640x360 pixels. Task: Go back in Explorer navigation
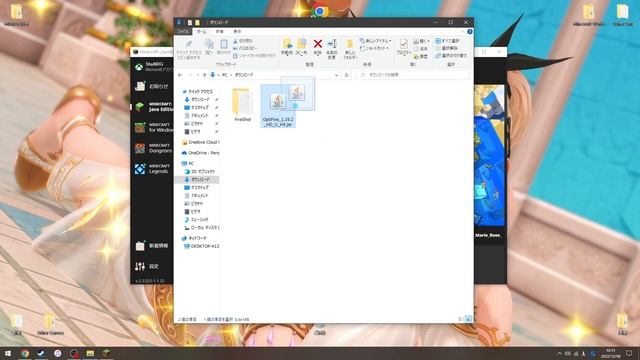coord(180,75)
